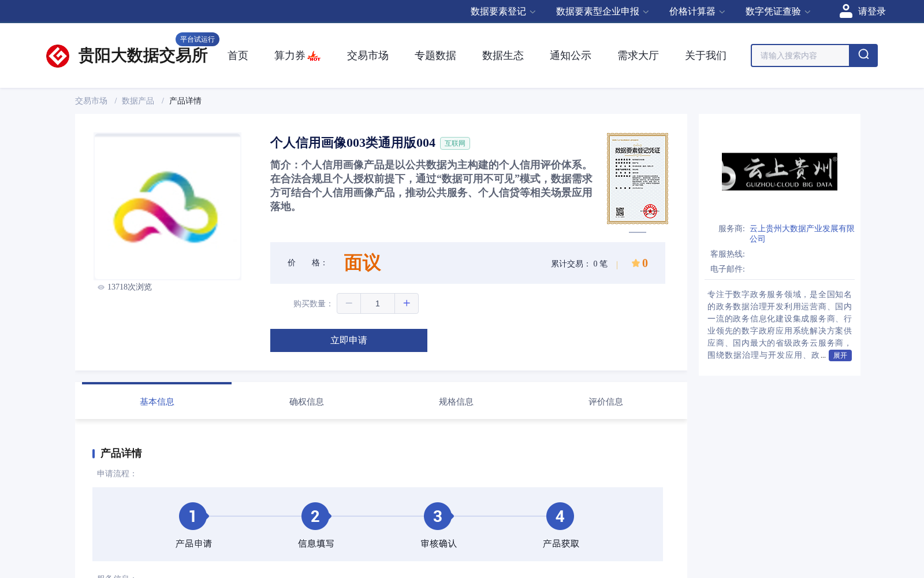
Task: Open 云上贵州大数据产业发展有限公司 provider link
Action: click(x=802, y=234)
